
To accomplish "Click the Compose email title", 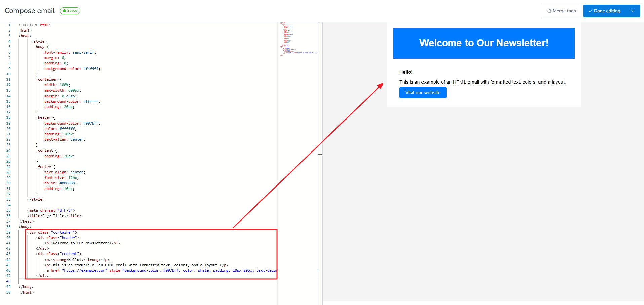I will coord(30,11).
